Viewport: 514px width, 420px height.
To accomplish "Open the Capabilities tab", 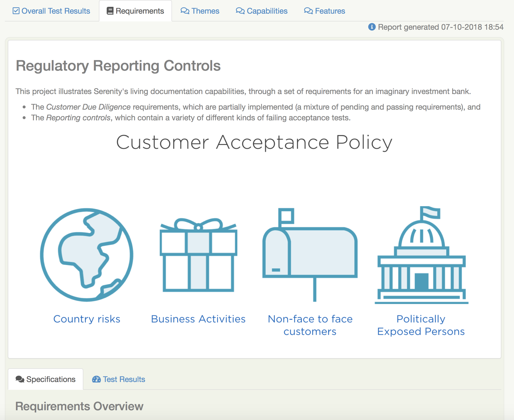I will click(267, 11).
